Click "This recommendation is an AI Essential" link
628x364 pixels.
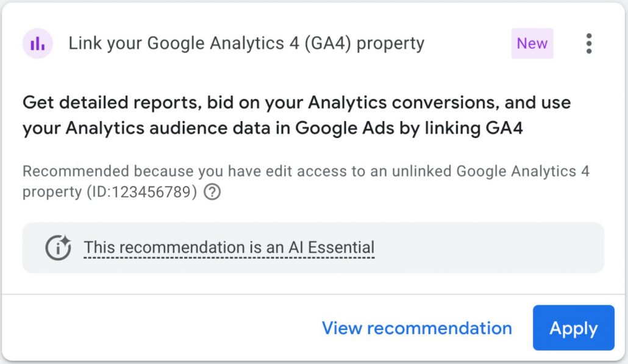pos(229,248)
